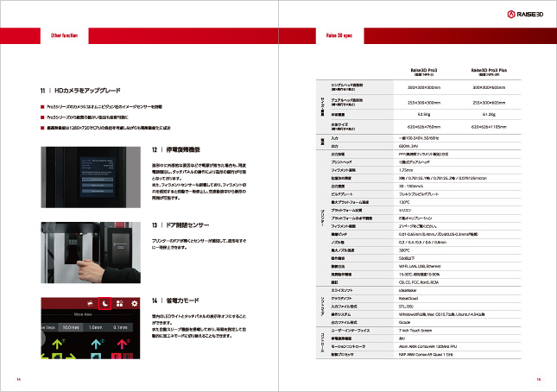Click the Pro3 Plus weight cell '61.2kg'
The image size is (557, 392).
coord(489,114)
